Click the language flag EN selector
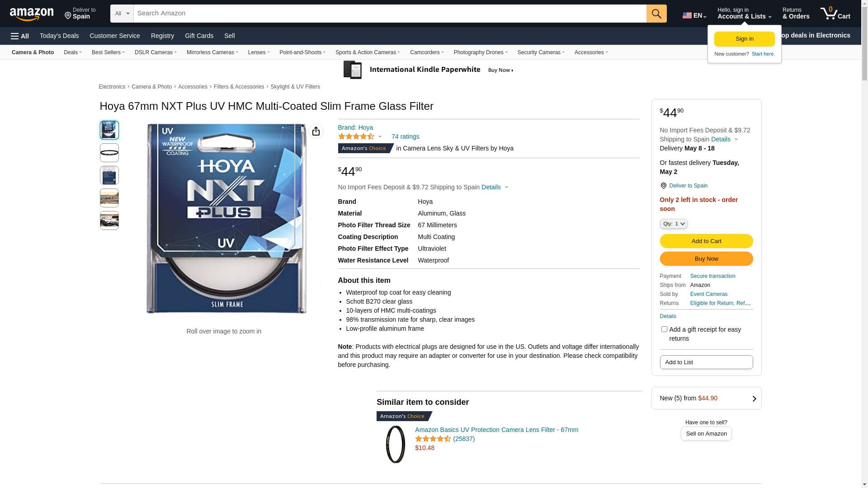 coord(694,15)
